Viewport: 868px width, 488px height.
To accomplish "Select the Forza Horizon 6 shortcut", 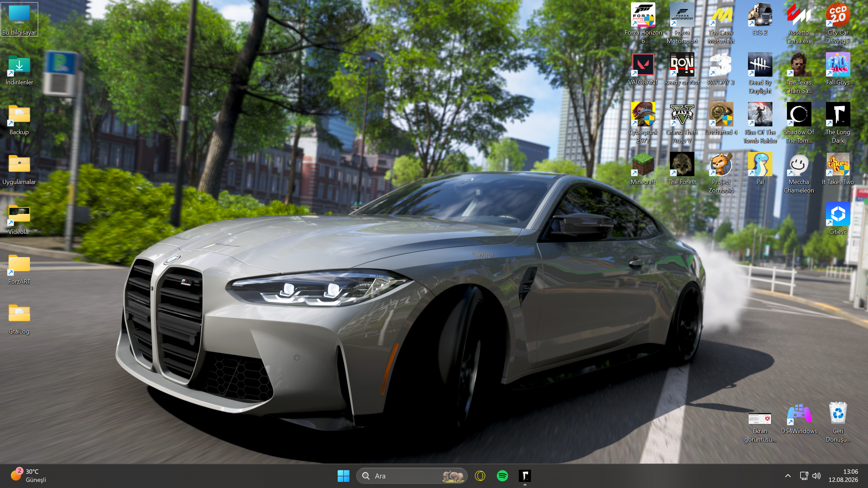I will [643, 24].
